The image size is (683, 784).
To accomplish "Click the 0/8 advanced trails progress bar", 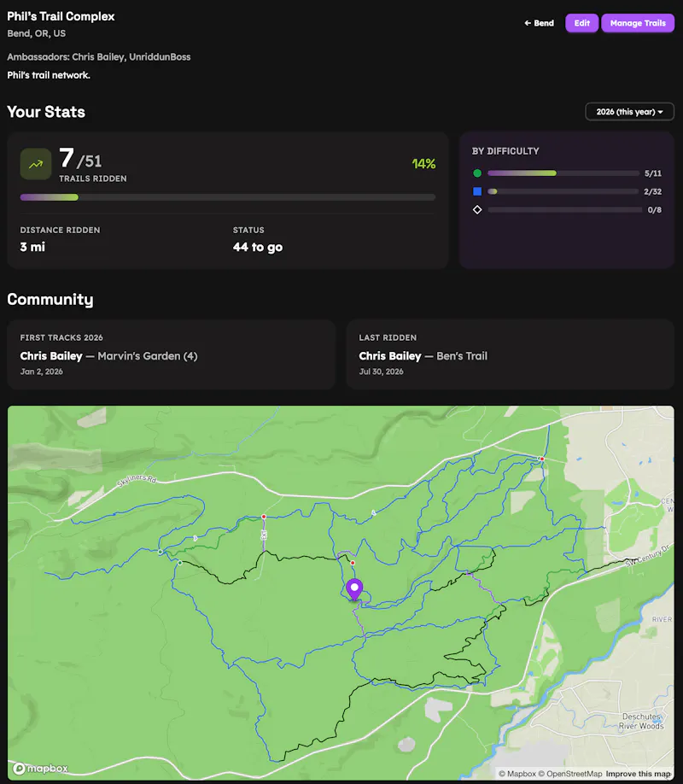I will pos(564,209).
